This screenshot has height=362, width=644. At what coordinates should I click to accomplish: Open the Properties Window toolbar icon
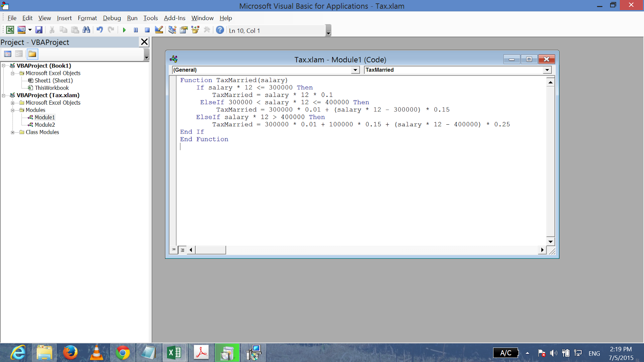click(184, 30)
